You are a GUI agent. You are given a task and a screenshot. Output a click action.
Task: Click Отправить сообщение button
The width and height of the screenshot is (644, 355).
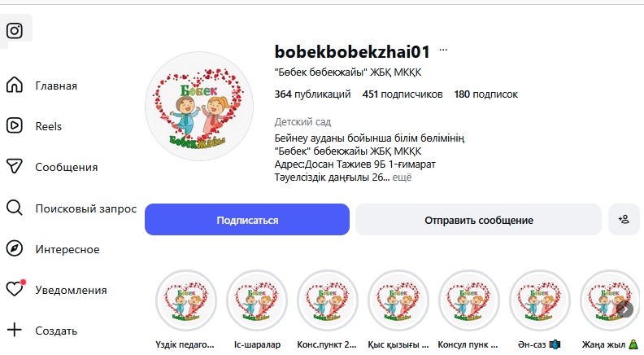478,220
